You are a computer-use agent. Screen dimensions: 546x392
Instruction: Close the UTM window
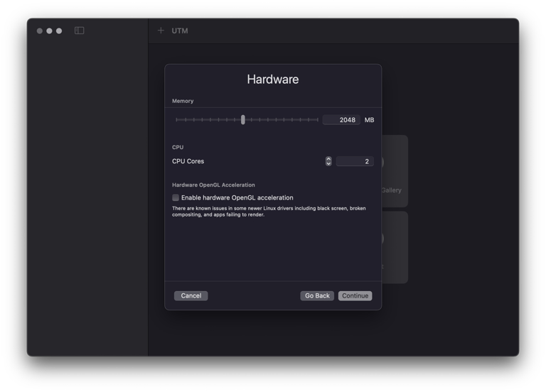click(40, 31)
